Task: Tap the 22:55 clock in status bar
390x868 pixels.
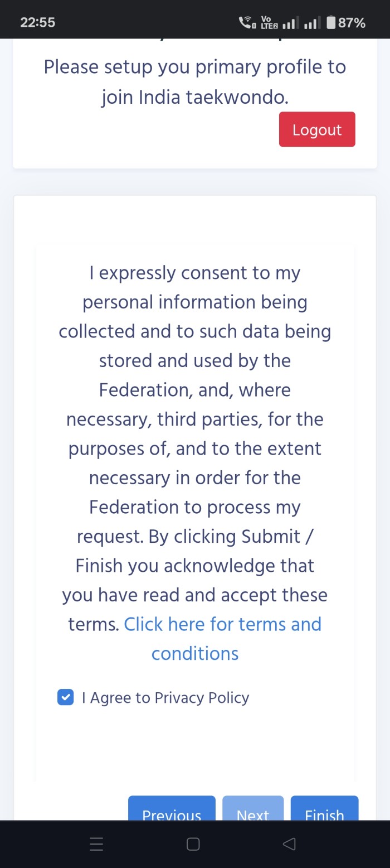Action: click(38, 23)
